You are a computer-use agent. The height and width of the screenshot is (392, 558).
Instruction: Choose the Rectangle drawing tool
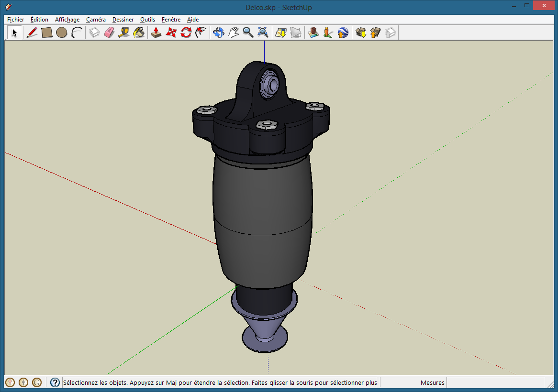click(46, 33)
